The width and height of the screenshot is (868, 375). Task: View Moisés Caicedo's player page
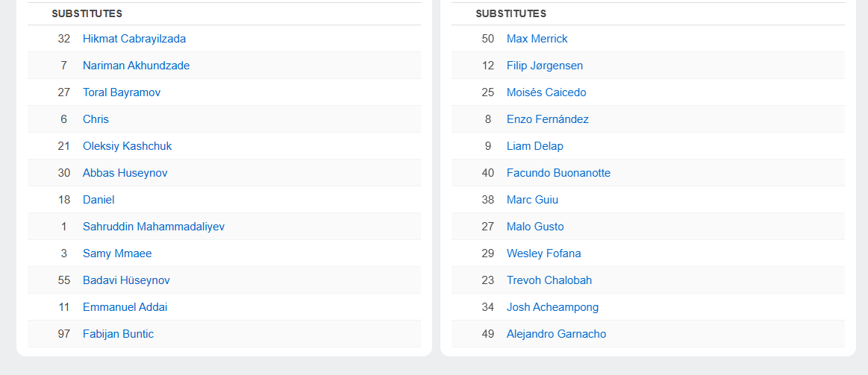pyautogui.click(x=546, y=92)
